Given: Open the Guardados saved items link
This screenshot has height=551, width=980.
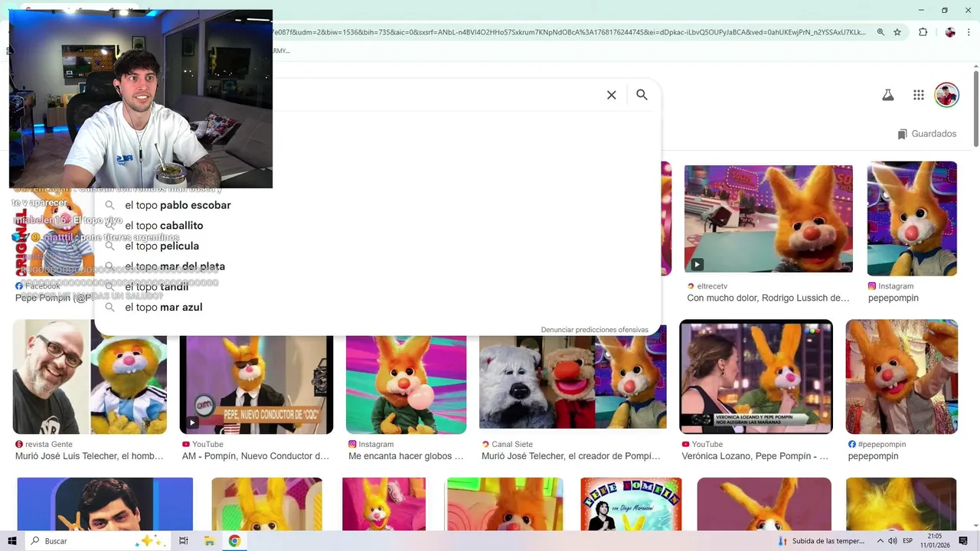Looking at the screenshot, I should [x=926, y=134].
